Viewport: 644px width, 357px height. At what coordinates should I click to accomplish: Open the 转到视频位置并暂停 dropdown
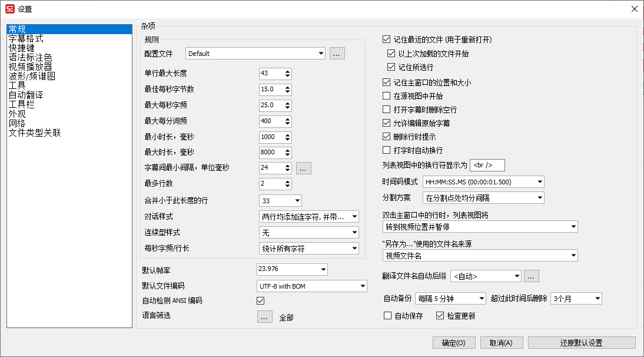tap(480, 227)
